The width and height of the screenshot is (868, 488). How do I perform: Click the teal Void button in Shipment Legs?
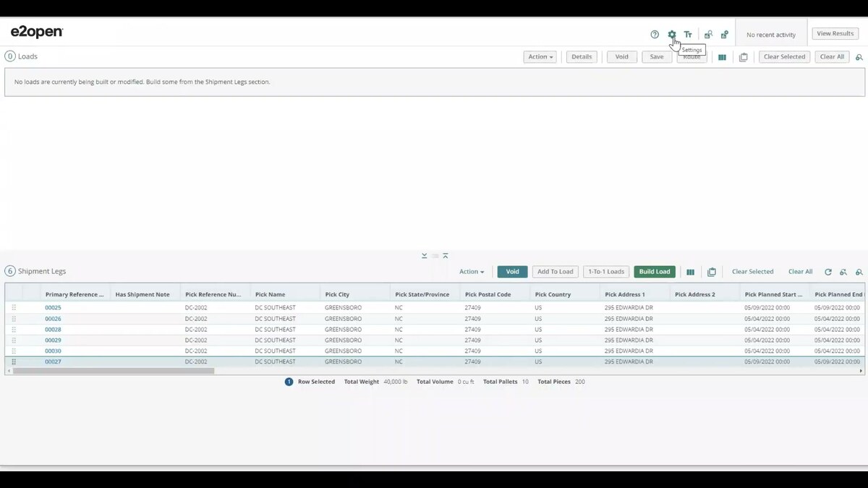[512, 272]
